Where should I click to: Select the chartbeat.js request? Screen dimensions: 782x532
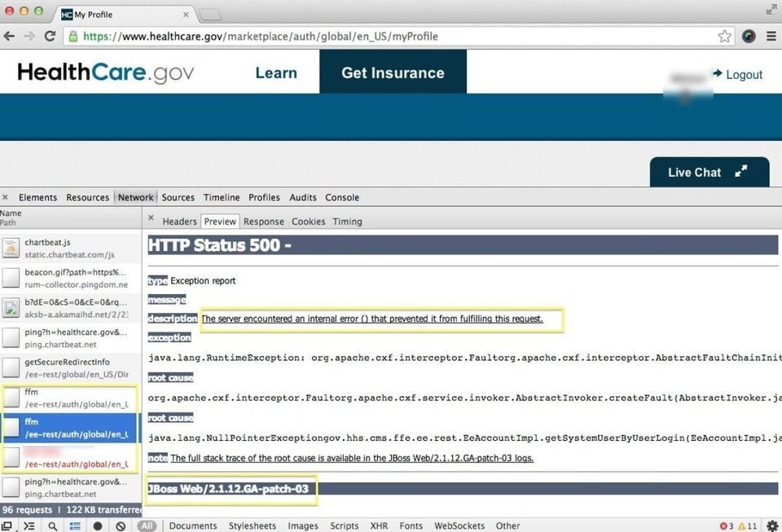[71, 248]
